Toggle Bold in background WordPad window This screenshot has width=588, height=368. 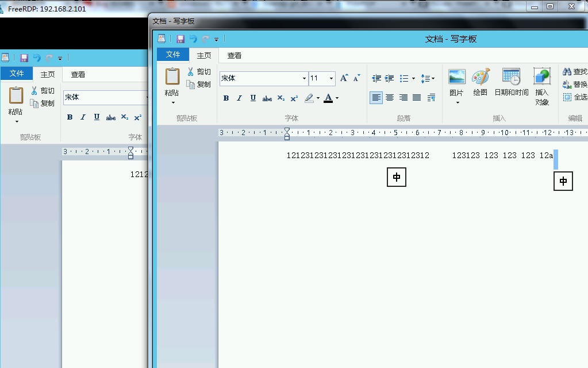click(70, 117)
